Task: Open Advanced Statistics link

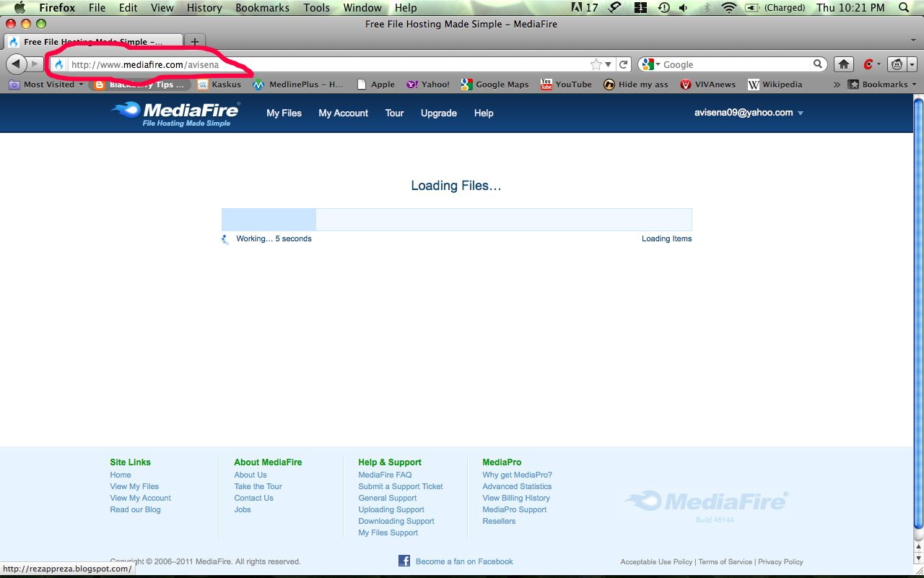Action: [x=517, y=486]
